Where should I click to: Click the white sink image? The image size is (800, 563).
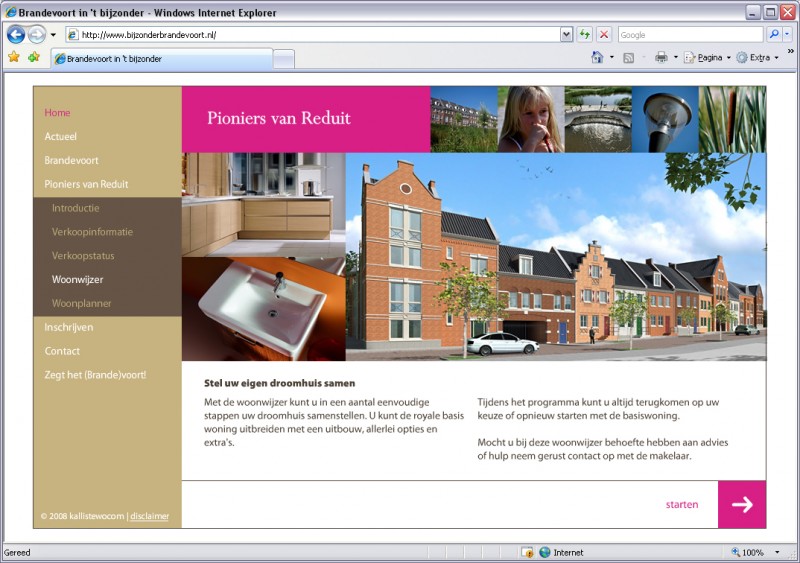(x=264, y=309)
